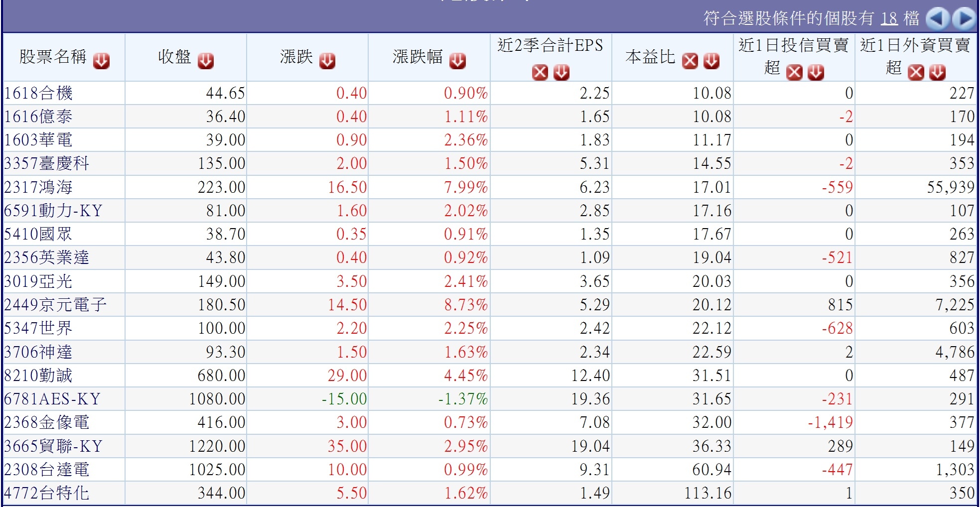Click the 18 matching stocks count link

889,18
